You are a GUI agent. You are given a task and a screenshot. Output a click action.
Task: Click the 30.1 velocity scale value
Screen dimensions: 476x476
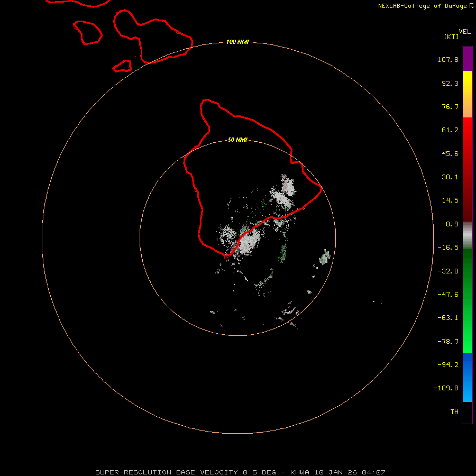tap(450, 177)
